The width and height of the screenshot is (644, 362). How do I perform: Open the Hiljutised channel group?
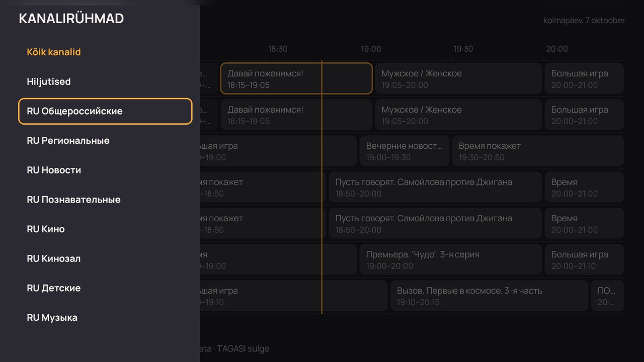coord(105,81)
